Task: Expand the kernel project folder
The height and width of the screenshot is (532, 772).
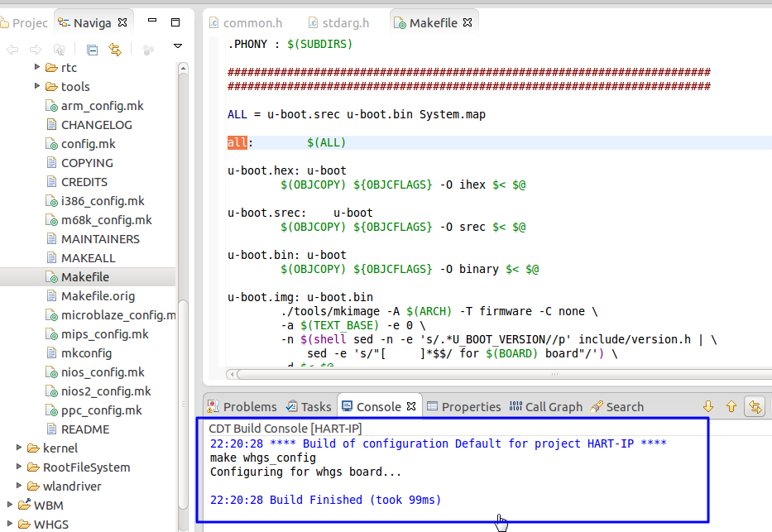Action: [x=20, y=448]
